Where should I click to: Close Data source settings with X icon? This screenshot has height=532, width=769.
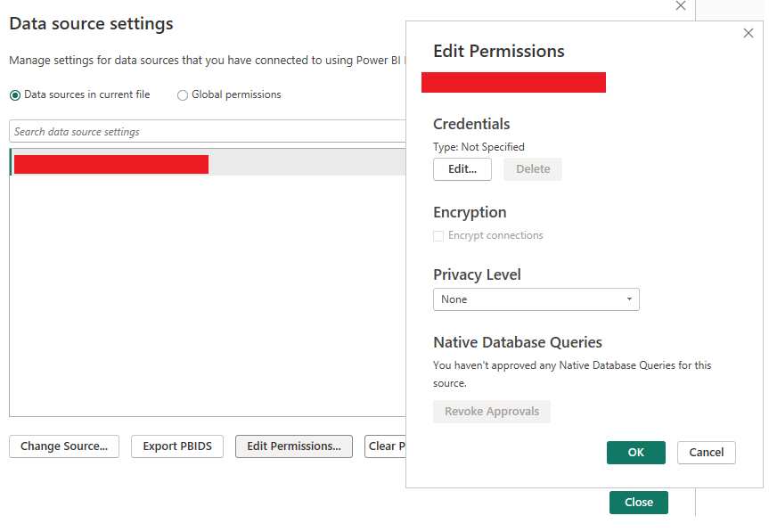(x=681, y=5)
